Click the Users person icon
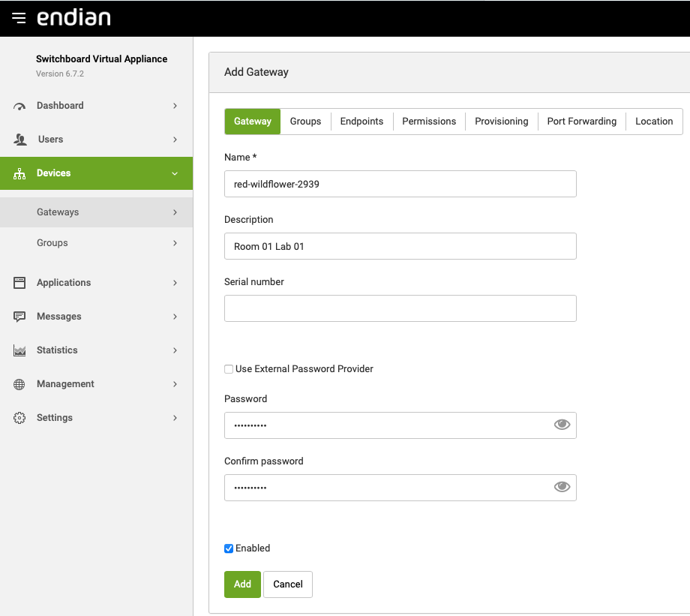 click(20, 140)
